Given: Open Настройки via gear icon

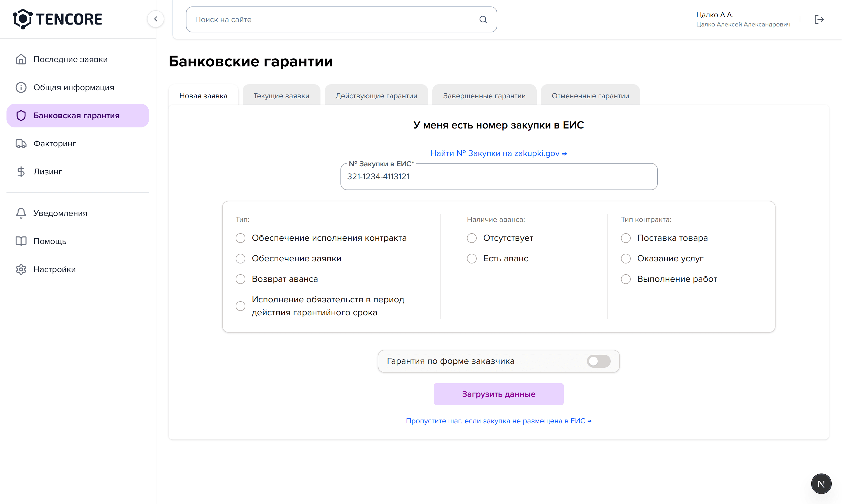Looking at the screenshot, I should tap(21, 269).
